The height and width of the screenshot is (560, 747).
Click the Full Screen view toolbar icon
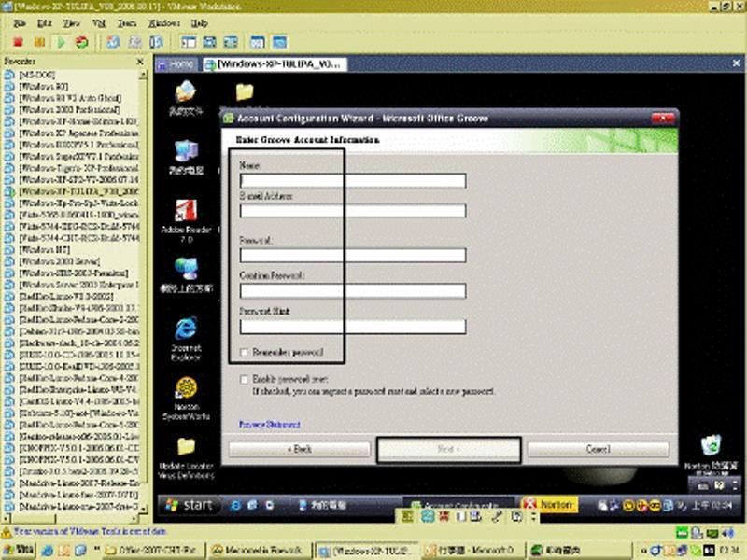[x=231, y=42]
